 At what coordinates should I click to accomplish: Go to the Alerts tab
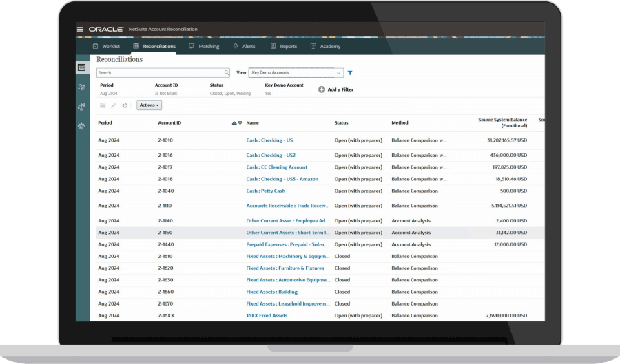(x=244, y=46)
